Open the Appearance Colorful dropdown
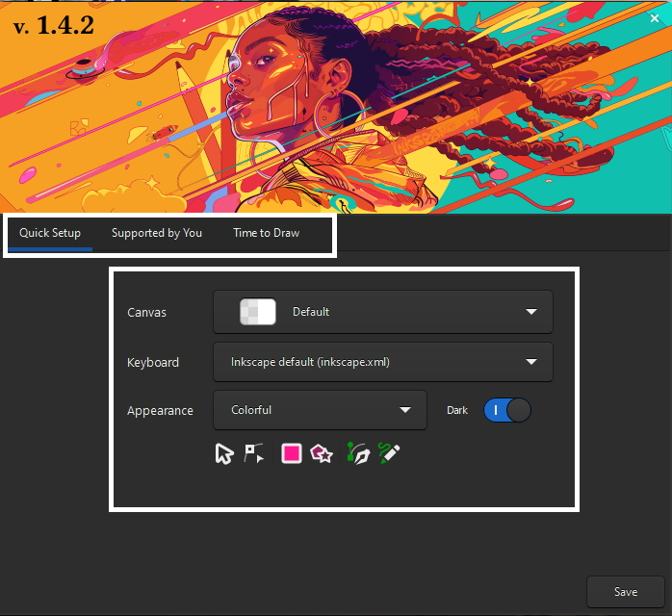 point(321,410)
